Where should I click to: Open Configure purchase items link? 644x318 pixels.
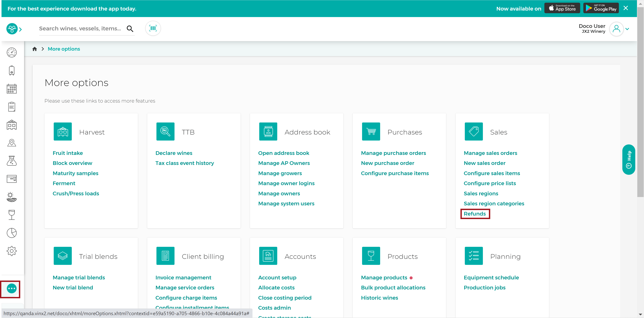395,173
